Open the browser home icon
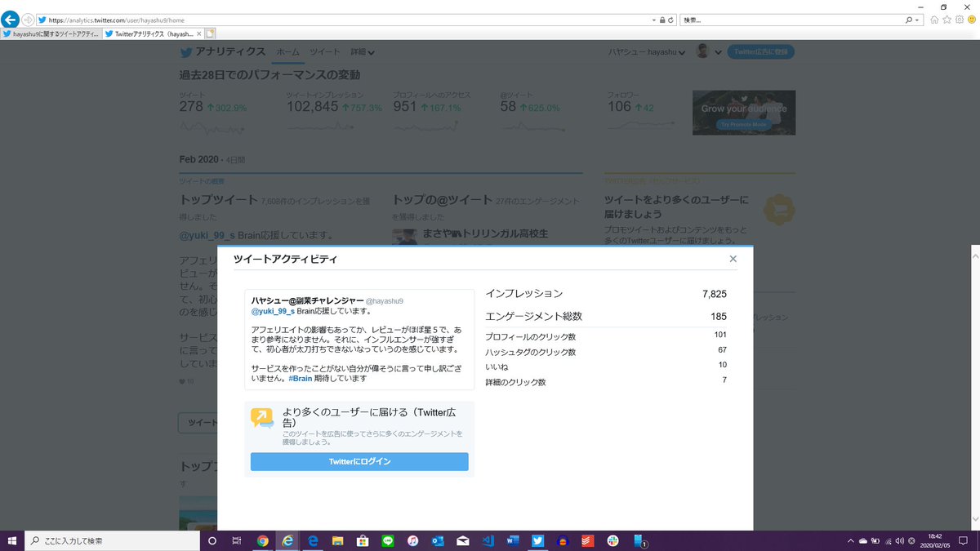Screen dimensions: 980x551 (934, 20)
